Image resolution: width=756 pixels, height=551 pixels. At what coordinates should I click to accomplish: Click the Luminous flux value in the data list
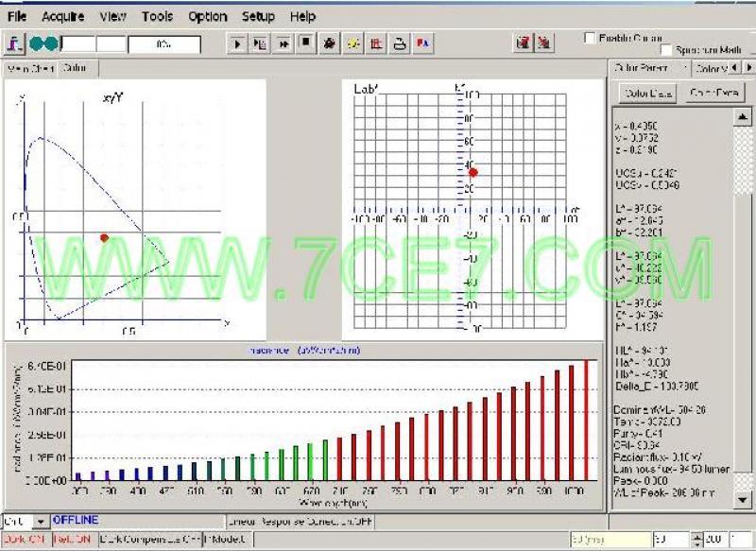click(672, 469)
